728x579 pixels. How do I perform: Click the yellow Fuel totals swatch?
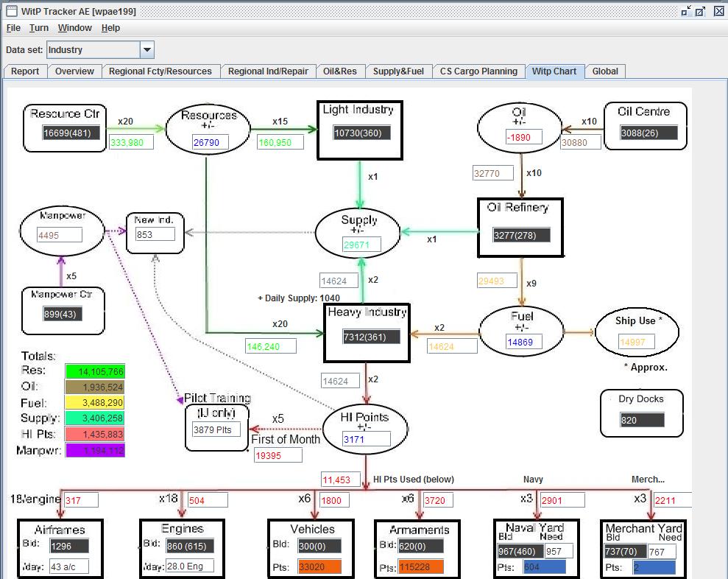point(95,402)
